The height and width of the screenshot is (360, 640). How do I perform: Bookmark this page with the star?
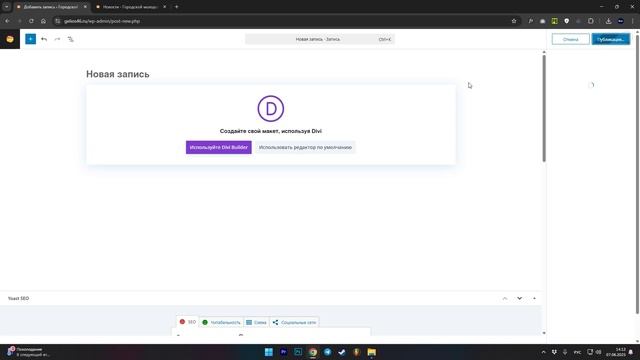pyautogui.click(x=514, y=21)
